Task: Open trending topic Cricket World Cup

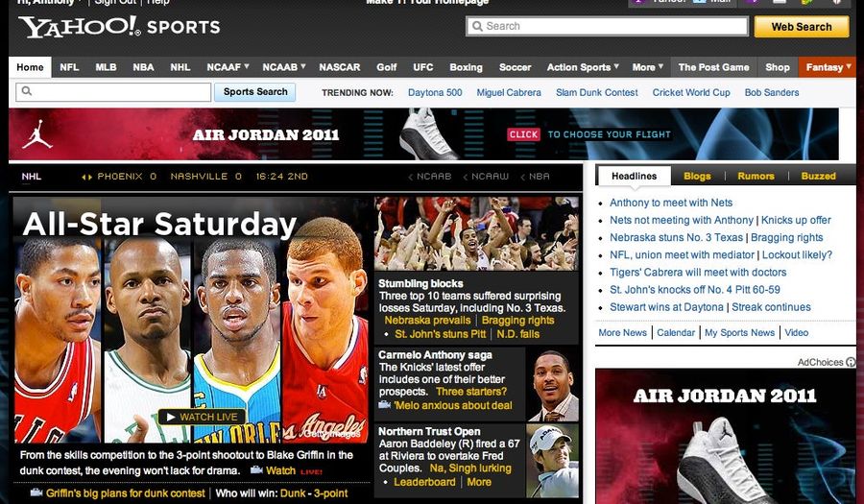Action: (691, 92)
